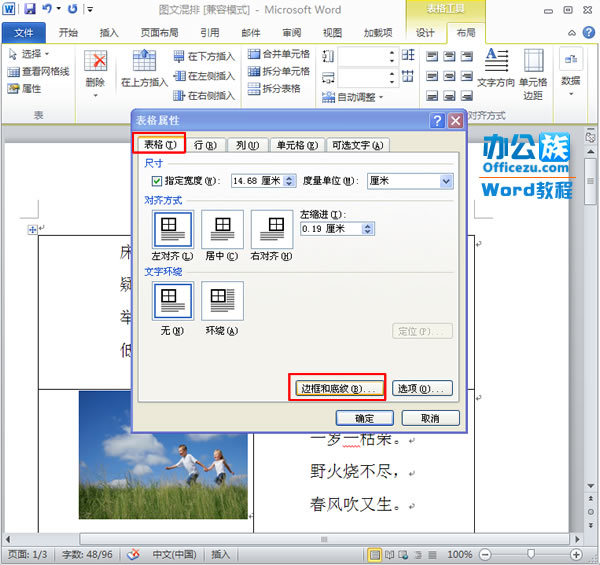Screen dimensions: 600x565
Task: Click the table move handle icon
Action: [33, 230]
